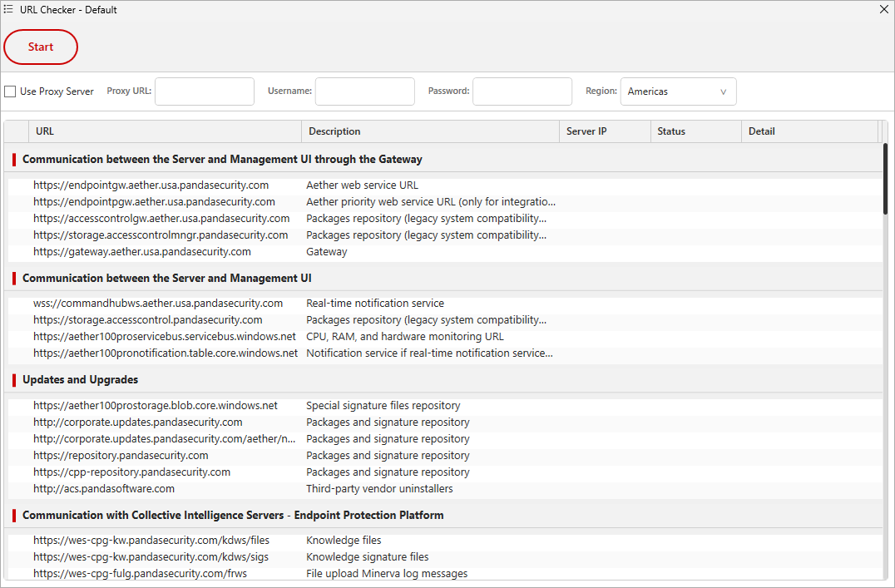Image resolution: width=895 pixels, height=588 pixels.
Task: Sort by the URL column header
Action: [x=165, y=131]
